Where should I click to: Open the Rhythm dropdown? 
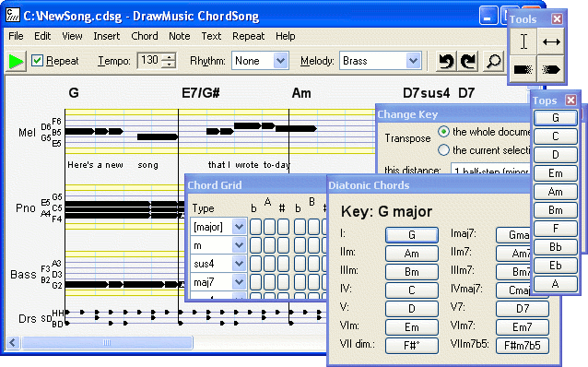[x=280, y=61]
